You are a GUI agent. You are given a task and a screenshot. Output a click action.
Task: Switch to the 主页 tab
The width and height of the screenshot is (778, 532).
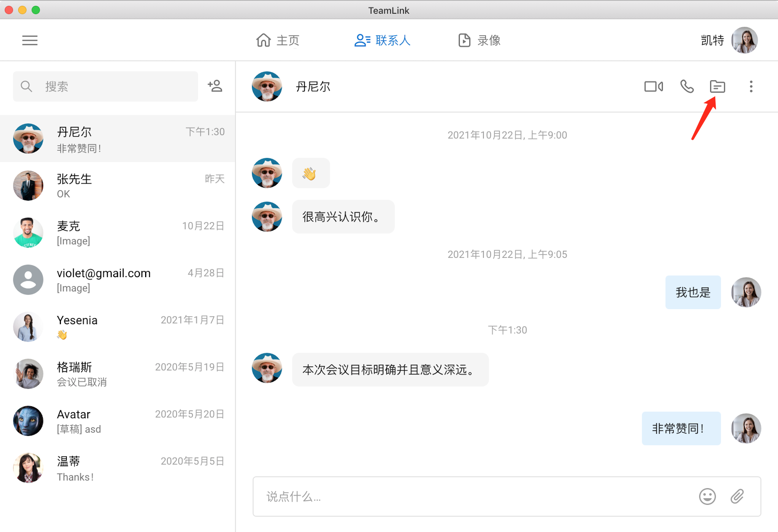[278, 40]
